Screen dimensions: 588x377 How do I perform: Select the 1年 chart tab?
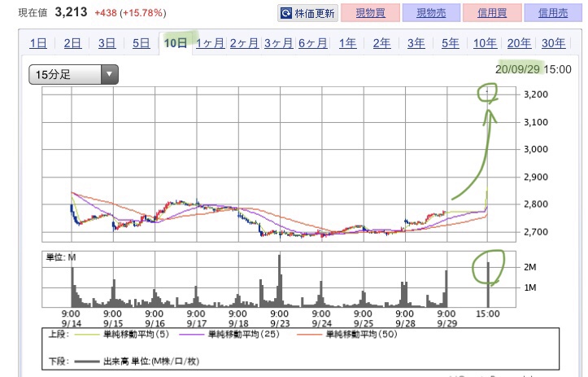(x=347, y=44)
